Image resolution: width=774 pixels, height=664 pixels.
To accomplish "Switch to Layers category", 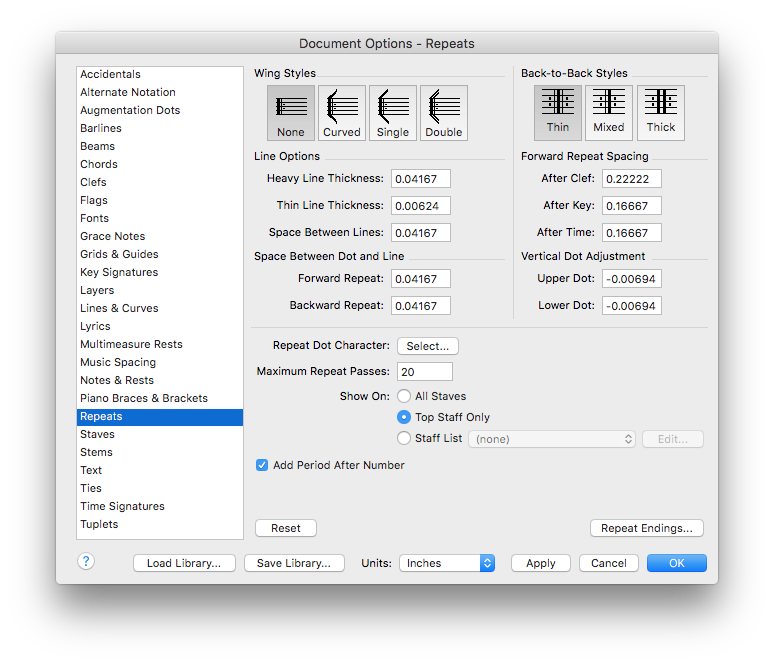I will tap(159, 290).
